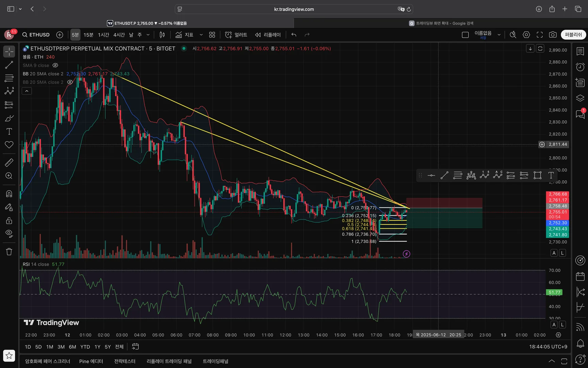Select the trend line drawing tool

click(9, 65)
